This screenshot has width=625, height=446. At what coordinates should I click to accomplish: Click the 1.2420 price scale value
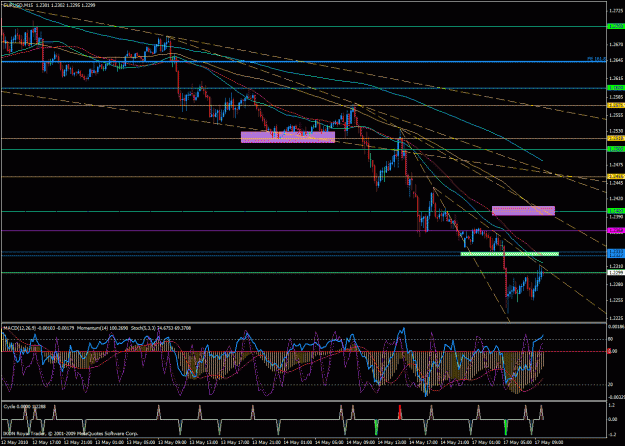pyautogui.click(x=614, y=198)
